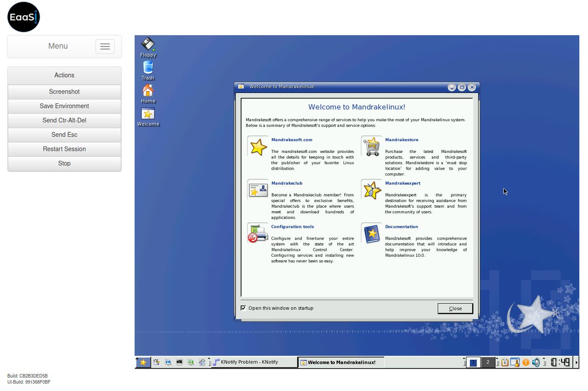
Task: Click the Screenshot action
Action: pos(64,92)
